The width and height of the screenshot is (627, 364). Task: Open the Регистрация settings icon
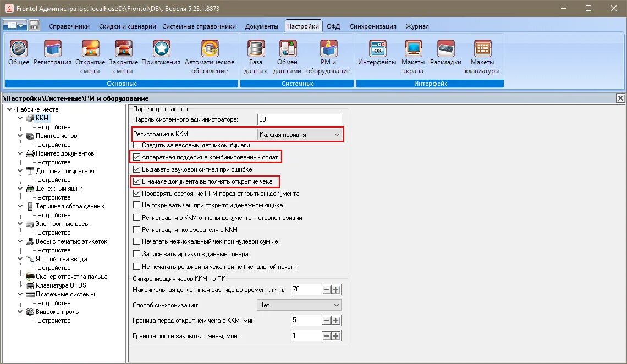click(52, 53)
